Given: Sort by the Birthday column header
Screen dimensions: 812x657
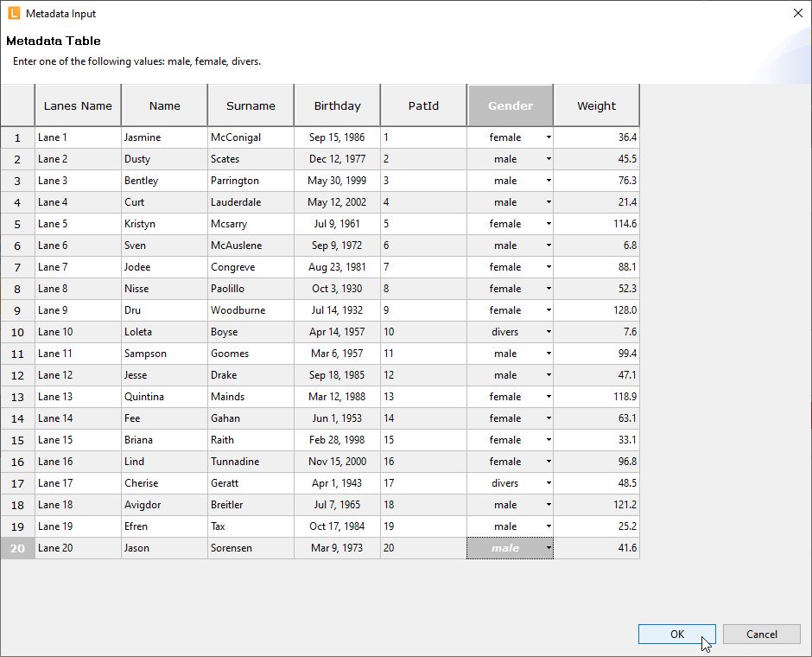Looking at the screenshot, I should (x=337, y=105).
